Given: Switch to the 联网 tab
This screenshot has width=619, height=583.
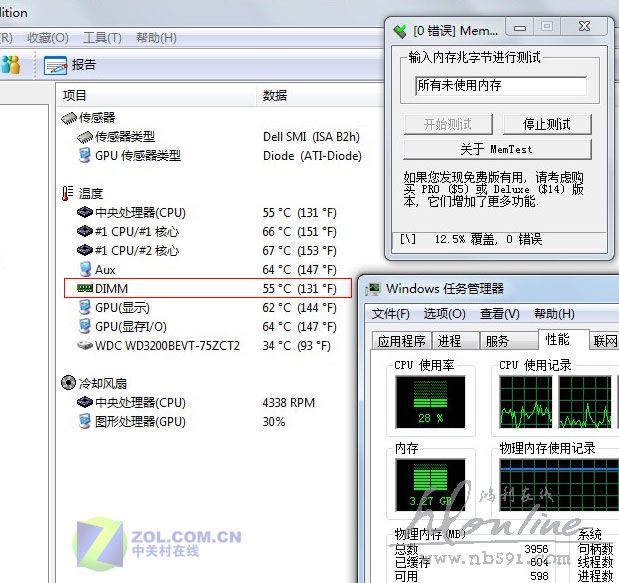Looking at the screenshot, I should click(604, 341).
